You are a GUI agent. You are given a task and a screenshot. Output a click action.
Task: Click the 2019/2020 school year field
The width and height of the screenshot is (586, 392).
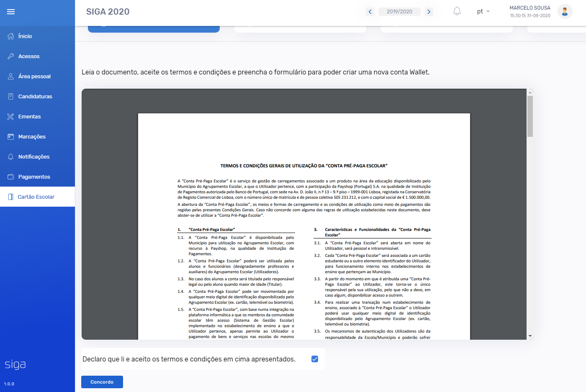[x=399, y=12]
